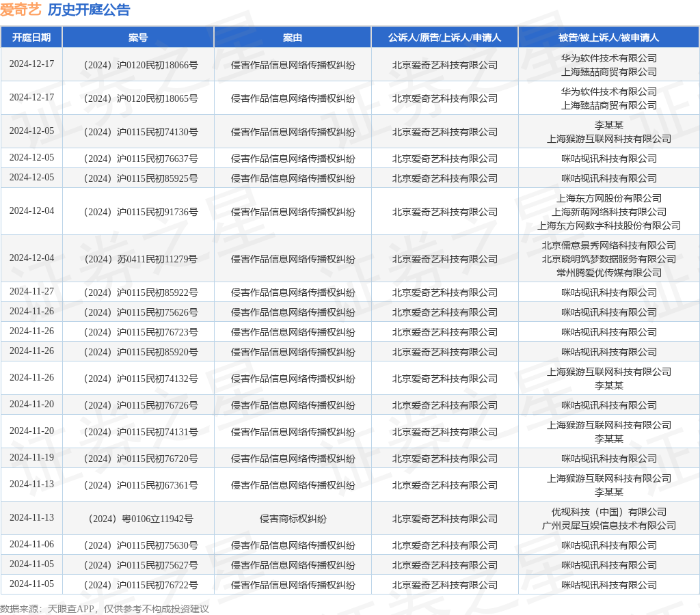Image resolution: width=700 pixels, height=615 pixels.
Task: Select case number '(2024)沪0115民初85920号'
Action: [x=141, y=352]
